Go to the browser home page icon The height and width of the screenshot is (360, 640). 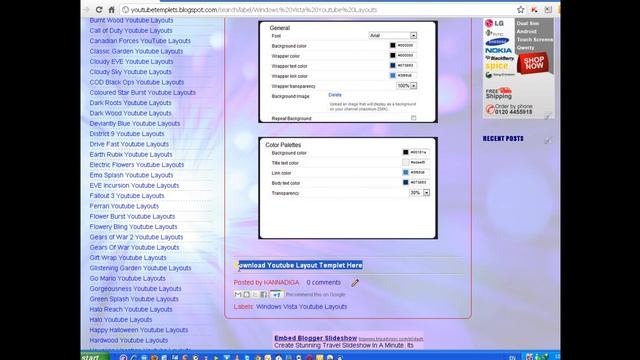111,9
